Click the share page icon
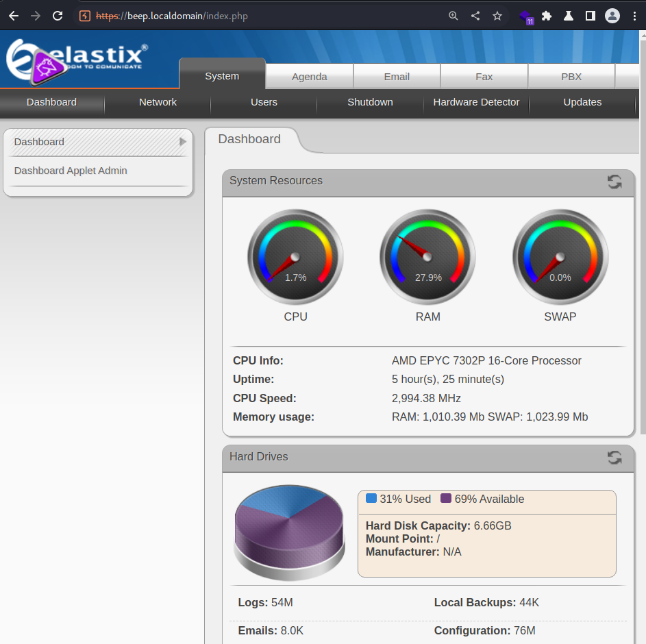The width and height of the screenshot is (646, 644). (475, 16)
